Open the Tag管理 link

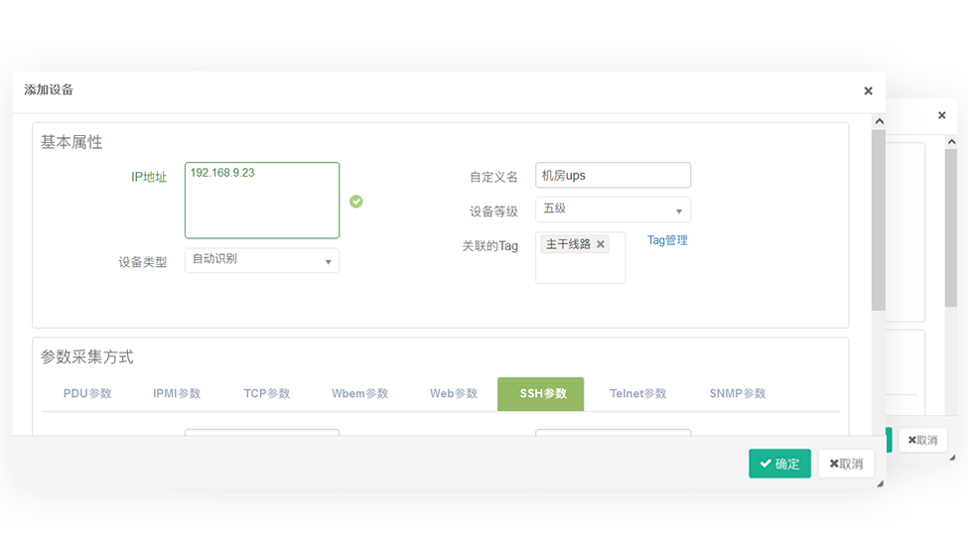click(x=667, y=240)
